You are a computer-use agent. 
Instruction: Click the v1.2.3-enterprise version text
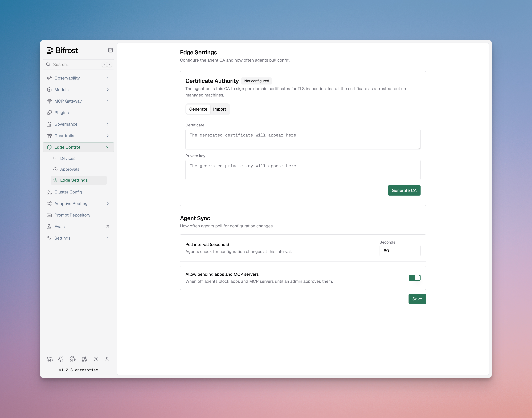click(78, 370)
